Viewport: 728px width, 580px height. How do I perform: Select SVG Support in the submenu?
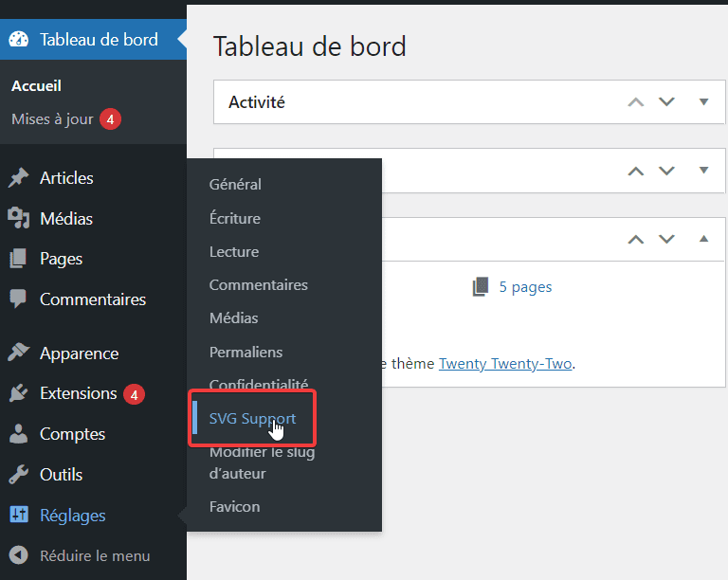(252, 418)
